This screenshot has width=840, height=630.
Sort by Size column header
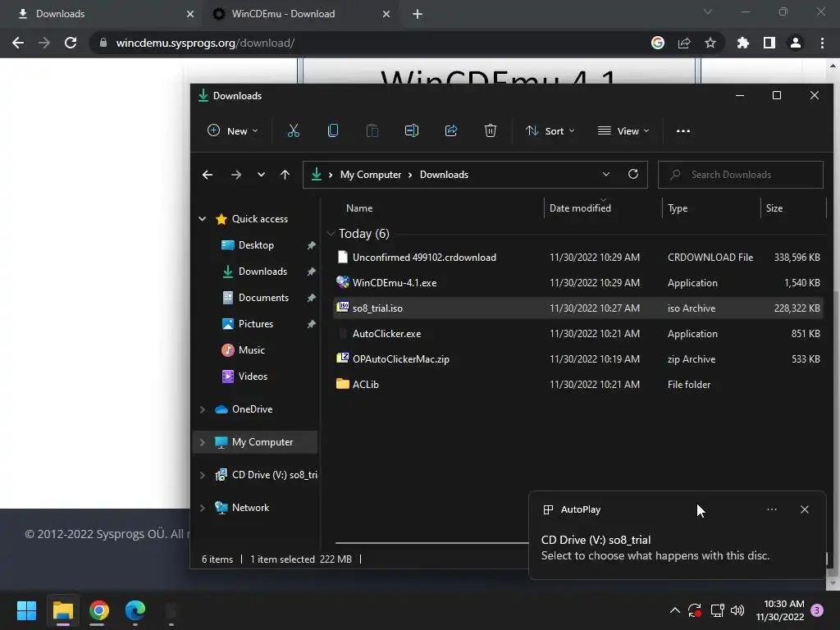pos(774,208)
